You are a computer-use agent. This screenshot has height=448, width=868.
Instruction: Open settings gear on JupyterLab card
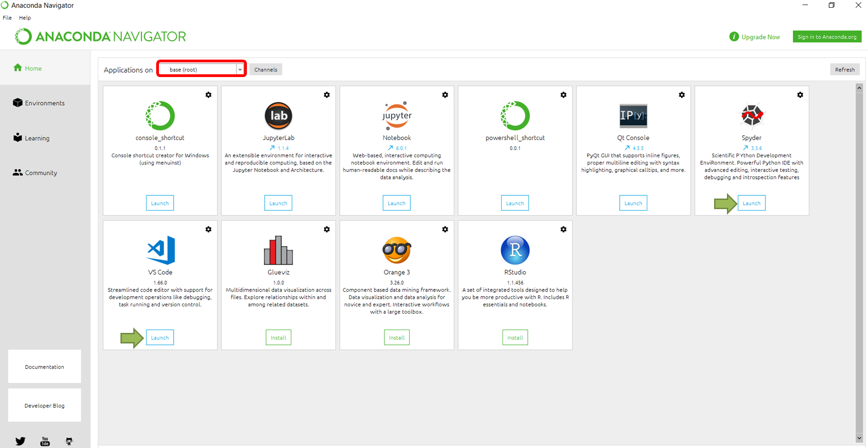tap(327, 95)
